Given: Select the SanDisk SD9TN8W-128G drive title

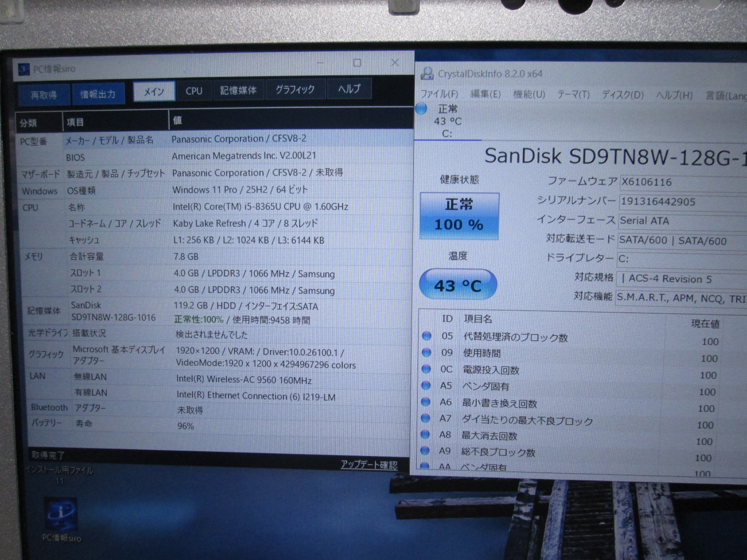Looking at the screenshot, I should coord(615,157).
